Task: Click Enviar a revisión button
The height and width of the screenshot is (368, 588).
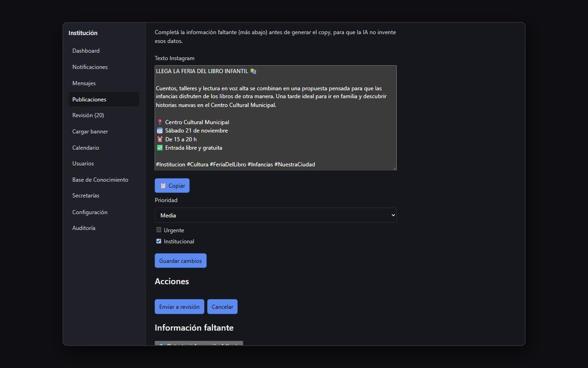Action: (179, 307)
